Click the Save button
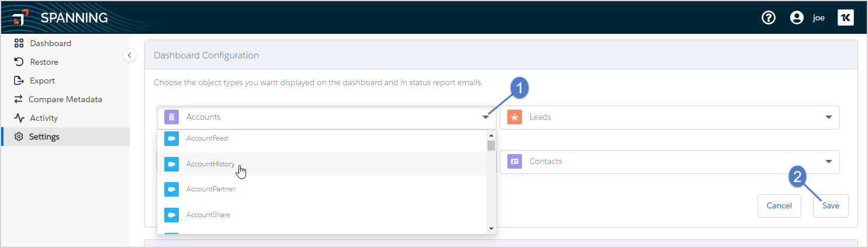This screenshot has height=248, width=868. click(831, 205)
